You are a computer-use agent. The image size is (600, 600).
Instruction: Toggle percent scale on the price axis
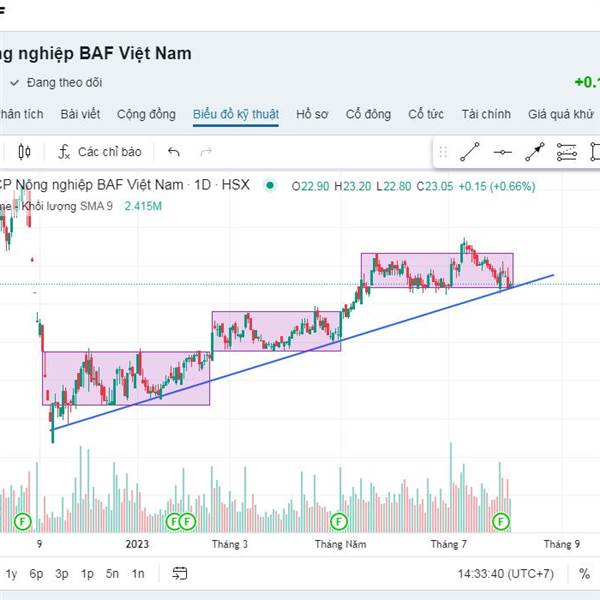(x=584, y=574)
